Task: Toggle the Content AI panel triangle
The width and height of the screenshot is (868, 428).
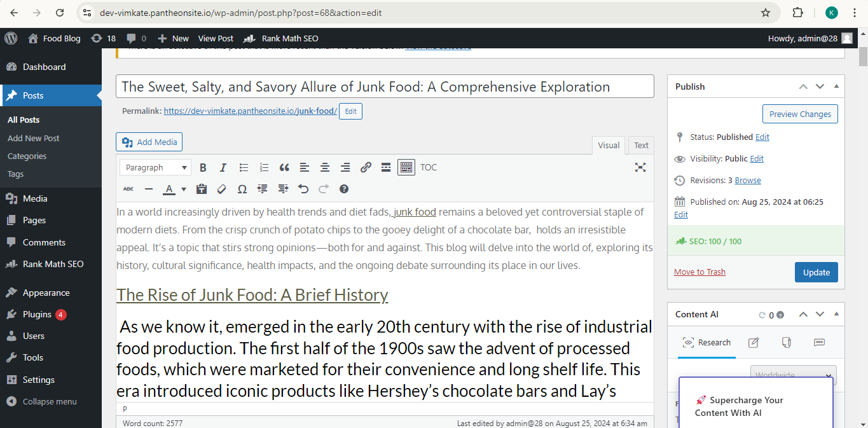Action: (x=836, y=314)
